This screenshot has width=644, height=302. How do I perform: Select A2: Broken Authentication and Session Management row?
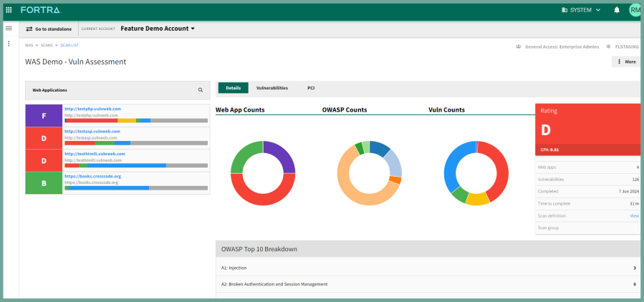pyautogui.click(x=428, y=284)
